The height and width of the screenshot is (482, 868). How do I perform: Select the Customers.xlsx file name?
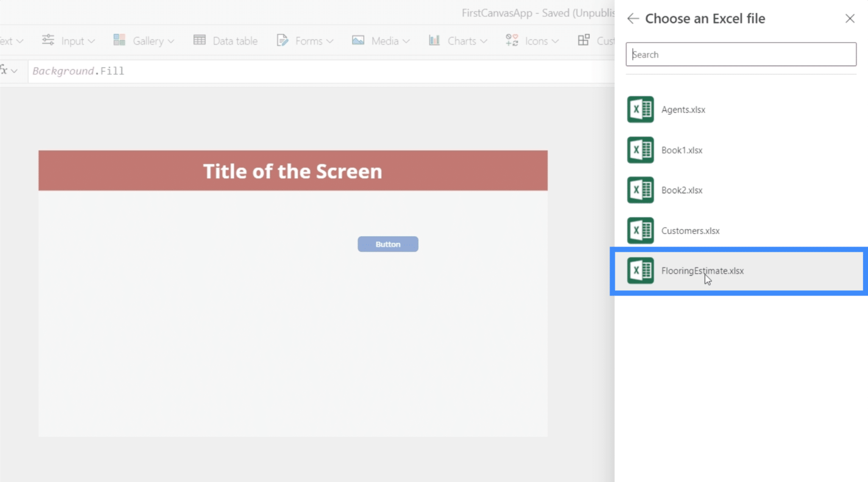pos(690,231)
